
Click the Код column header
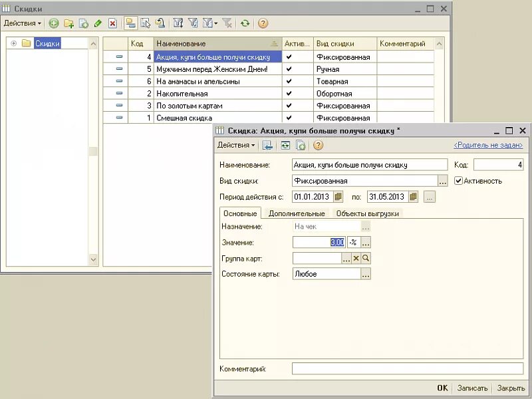tap(141, 44)
